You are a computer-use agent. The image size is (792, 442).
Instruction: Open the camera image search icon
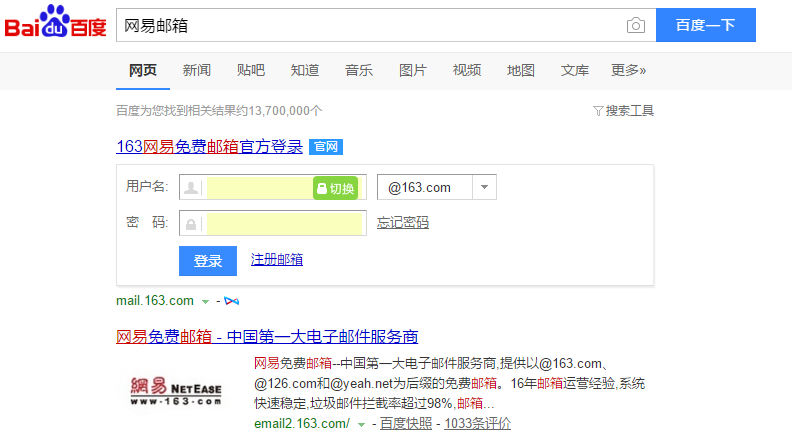[x=635, y=25]
